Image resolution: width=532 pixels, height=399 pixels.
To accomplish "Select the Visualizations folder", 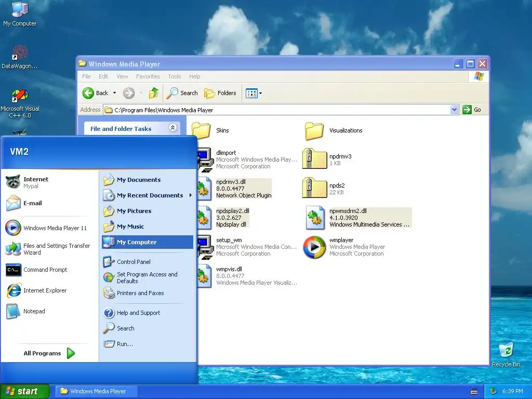I will pos(334,130).
